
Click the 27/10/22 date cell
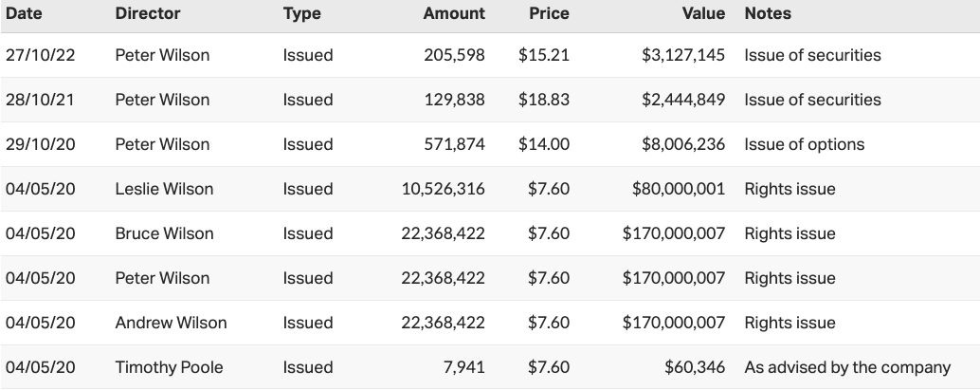tap(40, 55)
